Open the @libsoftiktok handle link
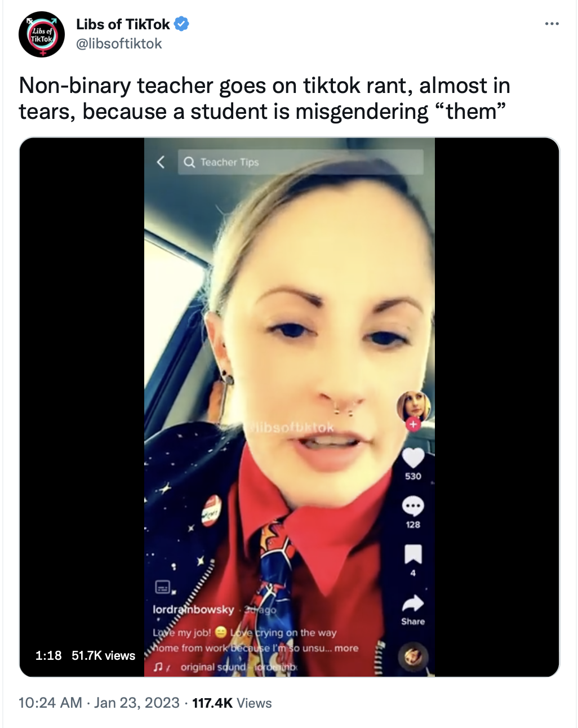This screenshot has width=578, height=728. [x=119, y=44]
